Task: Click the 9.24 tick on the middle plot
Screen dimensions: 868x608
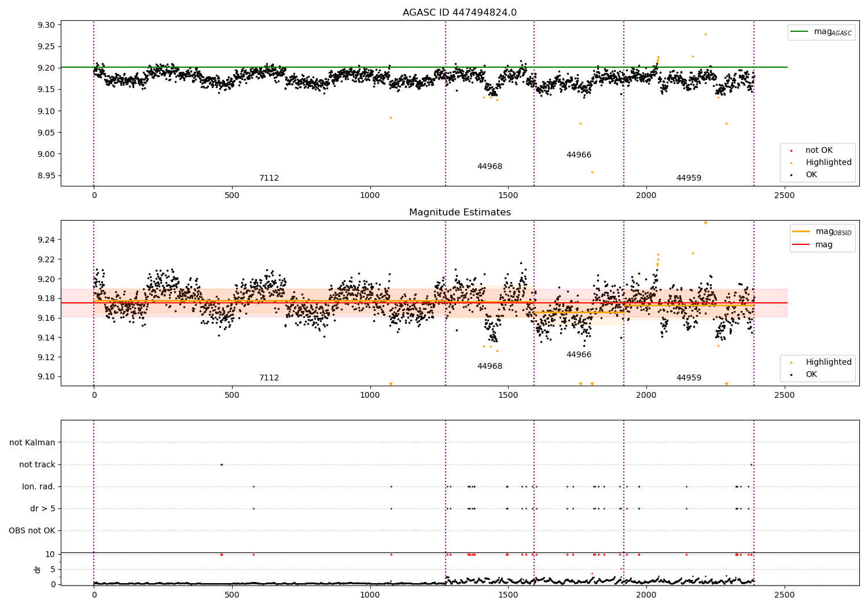Action: click(46, 240)
